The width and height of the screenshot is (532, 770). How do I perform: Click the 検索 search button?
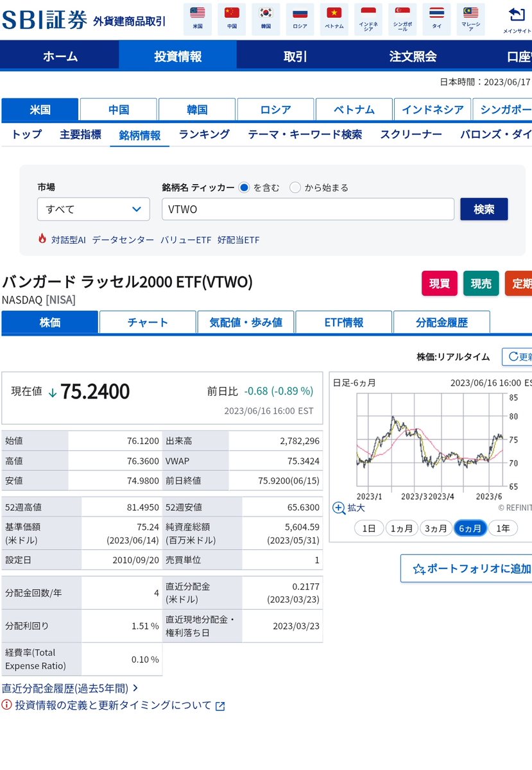click(x=484, y=209)
